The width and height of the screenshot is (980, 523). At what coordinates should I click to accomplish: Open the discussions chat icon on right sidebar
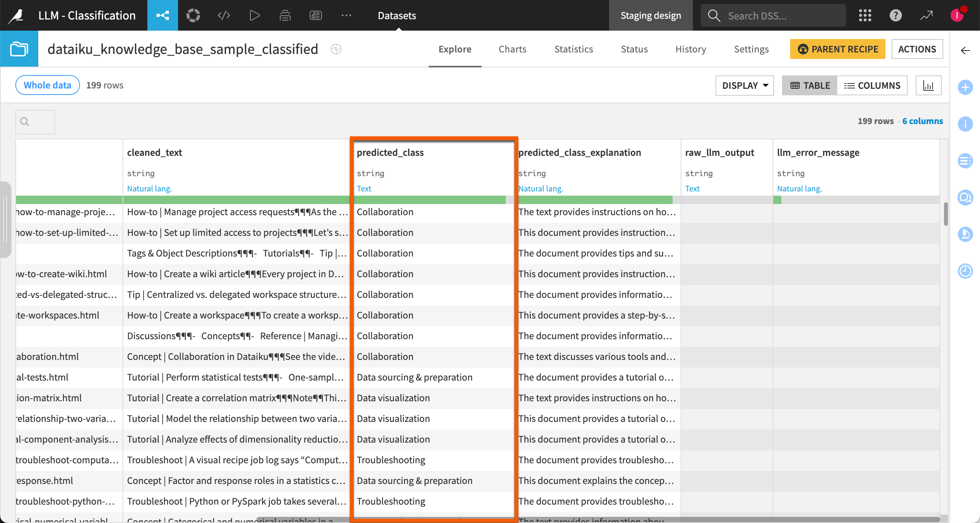coord(965,198)
